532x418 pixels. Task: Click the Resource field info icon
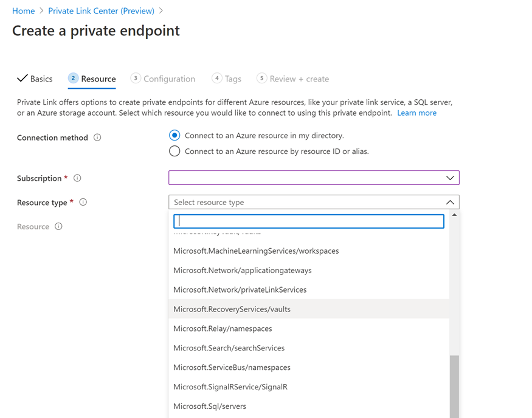pyautogui.click(x=59, y=226)
